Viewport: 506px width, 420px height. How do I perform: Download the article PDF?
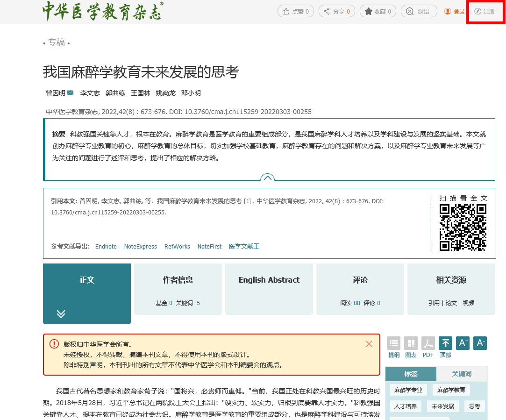428,343
